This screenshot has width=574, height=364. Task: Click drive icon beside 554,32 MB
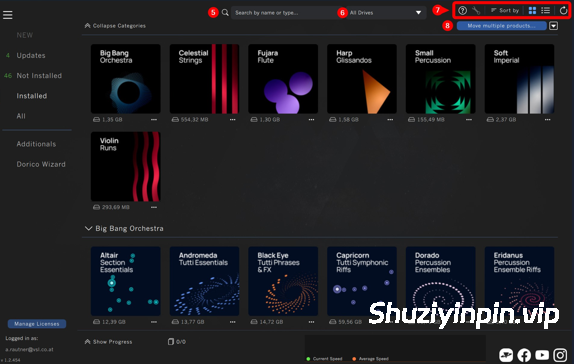click(x=175, y=119)
